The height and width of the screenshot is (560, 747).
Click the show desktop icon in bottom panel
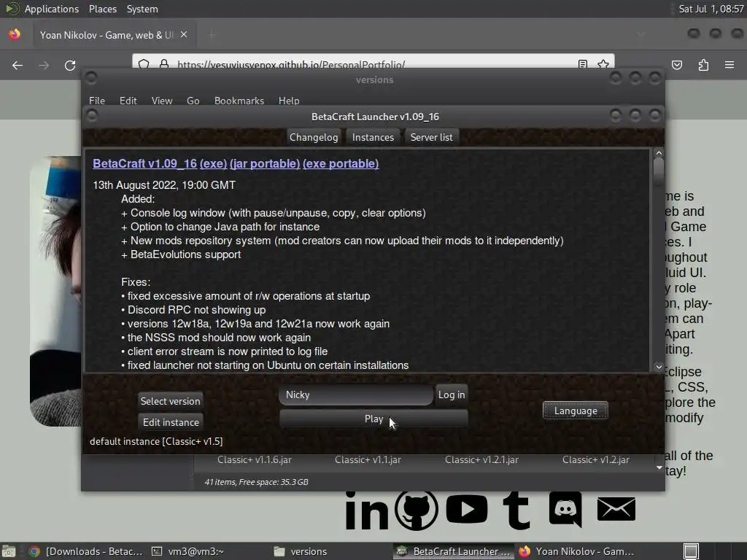(9, 551)
